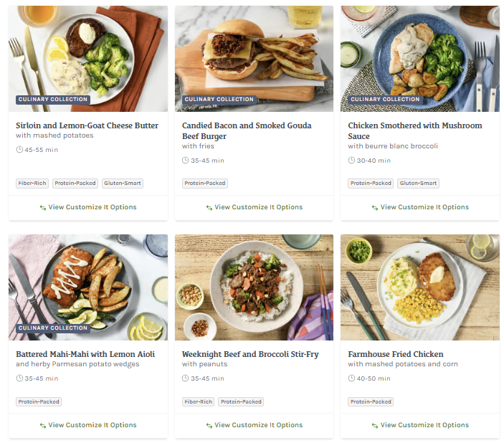
Task: Click Culinary Collection badge on Mahi-Mahi photo
Action: 53,328
